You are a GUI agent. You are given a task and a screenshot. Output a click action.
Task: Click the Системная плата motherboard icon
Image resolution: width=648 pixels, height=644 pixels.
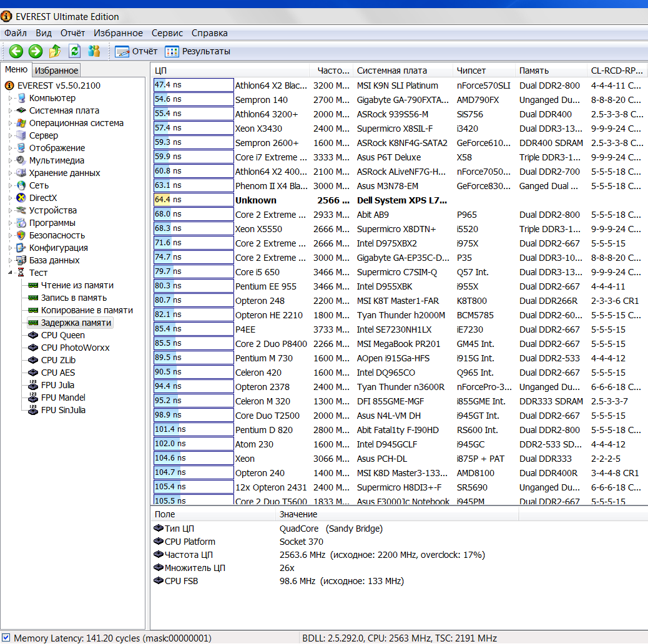[21, 110]
